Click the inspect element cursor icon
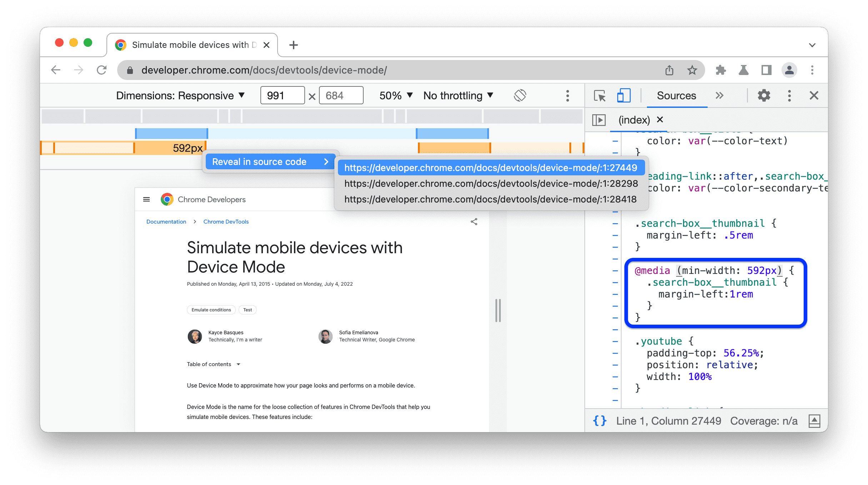This screenshot has height=485, width=868. [x=599, y=95]
